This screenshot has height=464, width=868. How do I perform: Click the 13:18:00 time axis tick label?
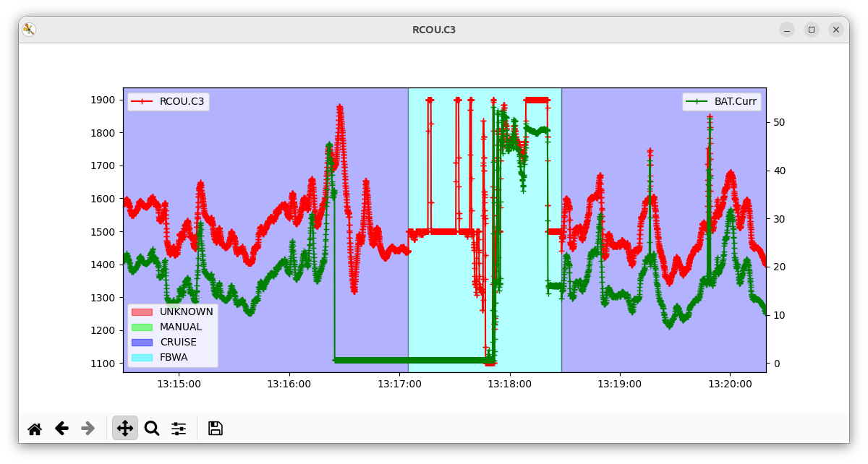pos(509,384)
